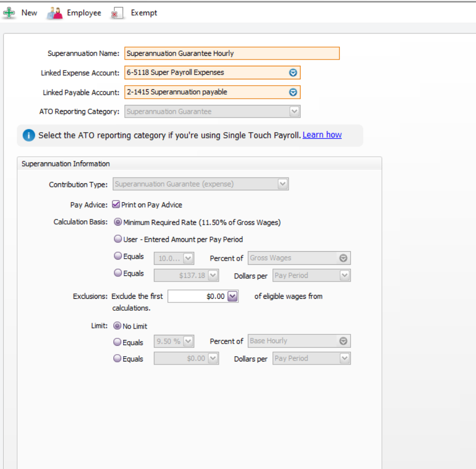Expand the ATO Reporting Category dropdown

click(294, 111)
